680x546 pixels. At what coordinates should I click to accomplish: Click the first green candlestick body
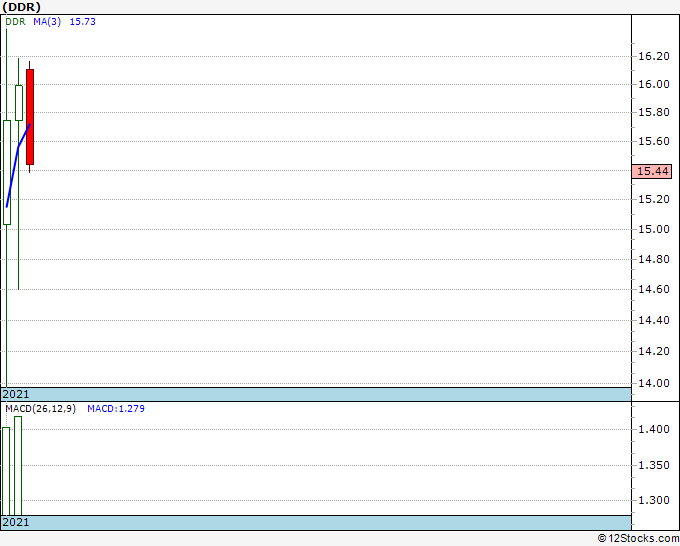7,172
